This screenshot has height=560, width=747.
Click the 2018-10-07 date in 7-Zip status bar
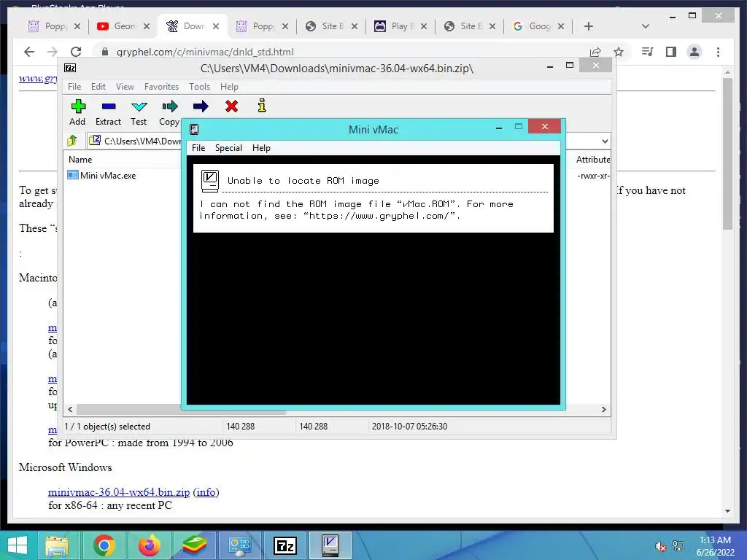[x=409, y=426]
